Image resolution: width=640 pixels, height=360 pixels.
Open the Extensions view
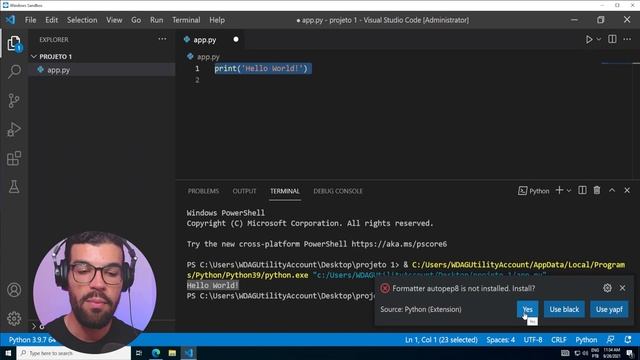[14, 158]
